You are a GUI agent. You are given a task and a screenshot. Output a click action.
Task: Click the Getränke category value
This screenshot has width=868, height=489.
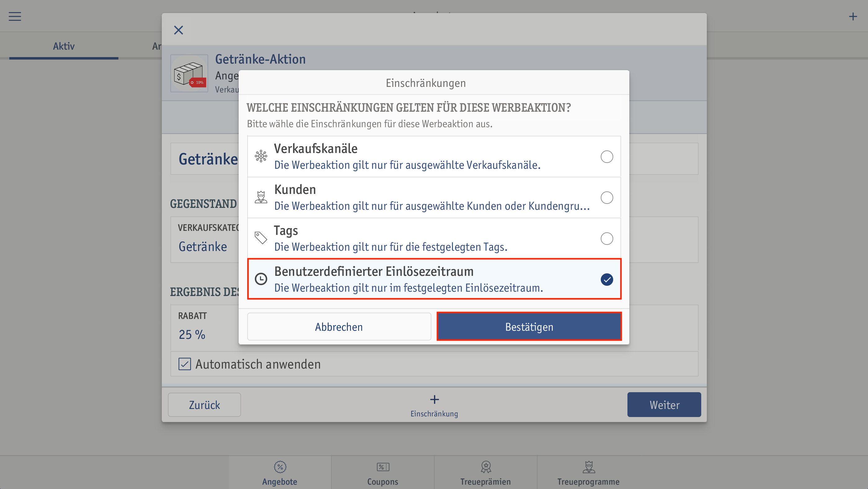click(x=203, y=247)
